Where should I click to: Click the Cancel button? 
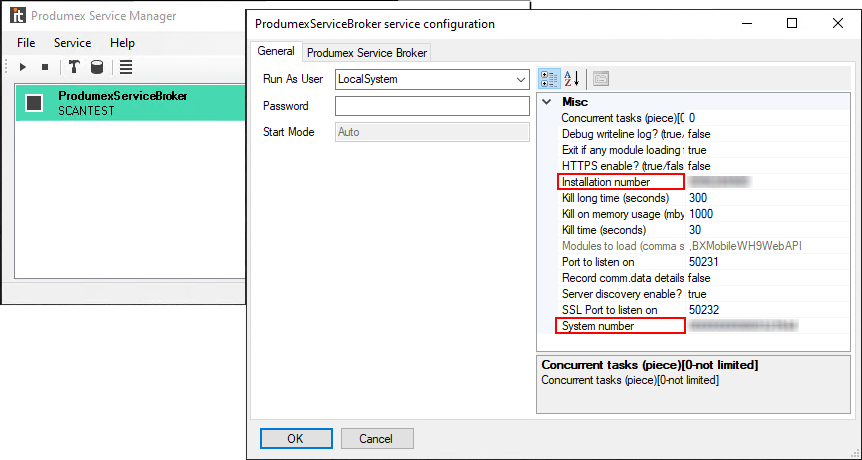point(376,438)
